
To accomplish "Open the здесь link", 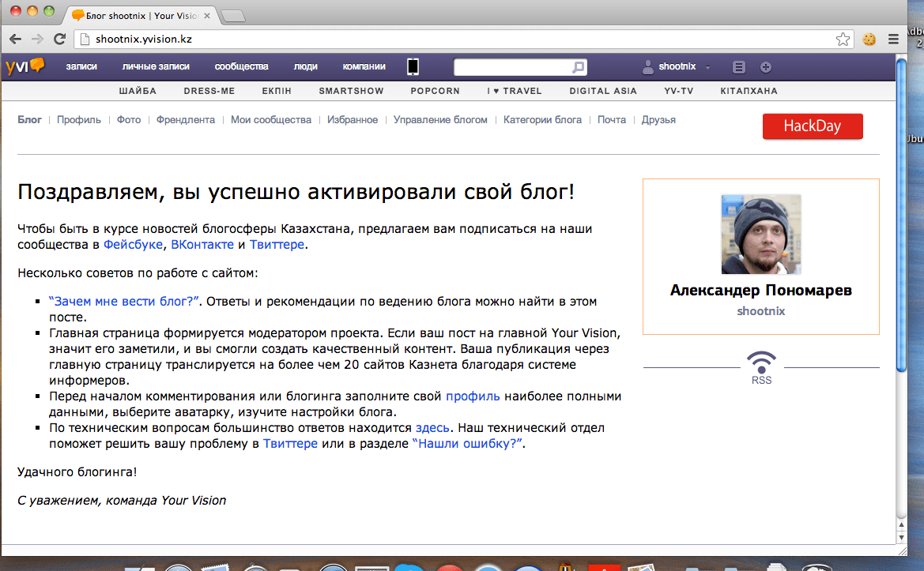I will point(432,428).
